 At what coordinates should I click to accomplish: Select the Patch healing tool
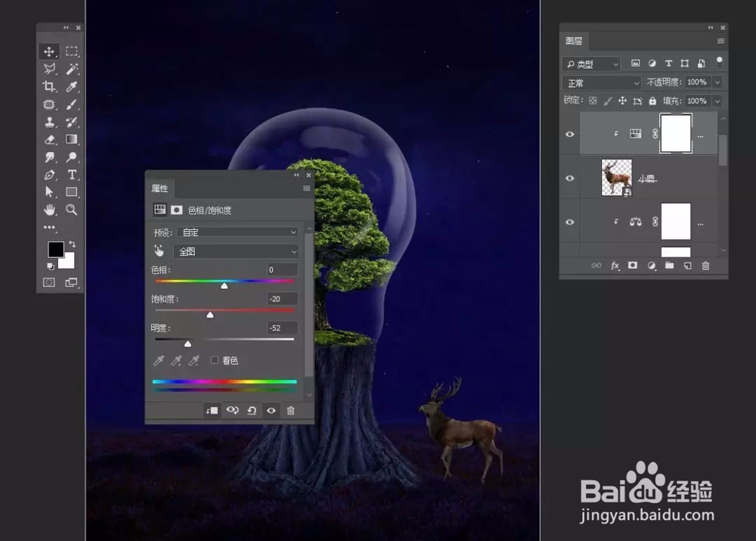coord(49,104)
